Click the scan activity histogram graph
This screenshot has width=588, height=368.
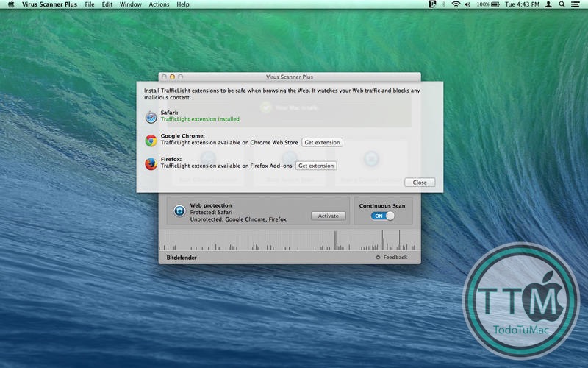tap(289, 241)
